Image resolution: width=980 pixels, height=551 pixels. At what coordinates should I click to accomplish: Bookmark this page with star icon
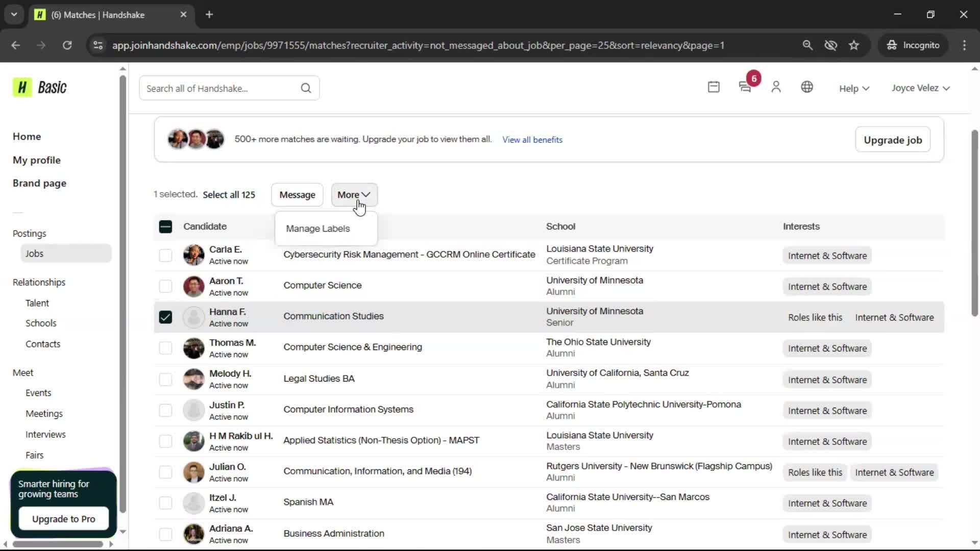pos(854,45)
